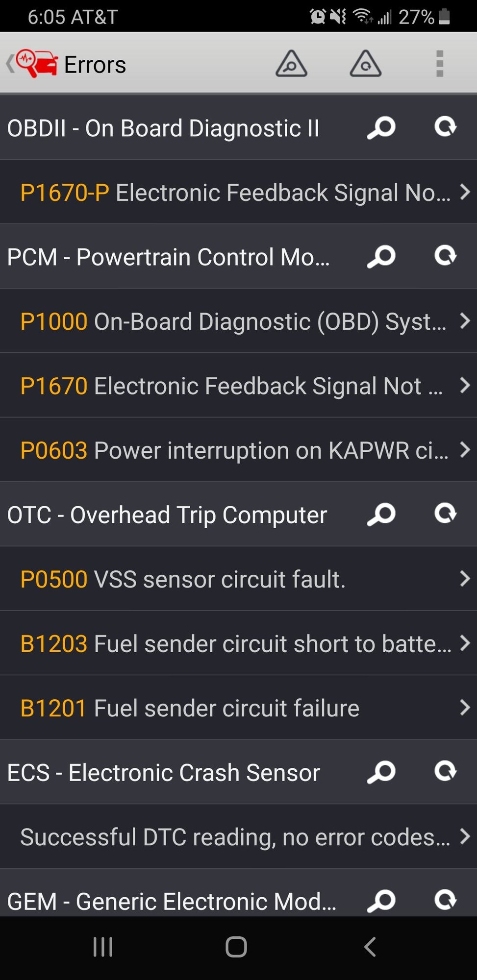Screen dimensions: 477x980
Task: Refresh Overhead Trip Computer error codes
Action: coord(445,514)
